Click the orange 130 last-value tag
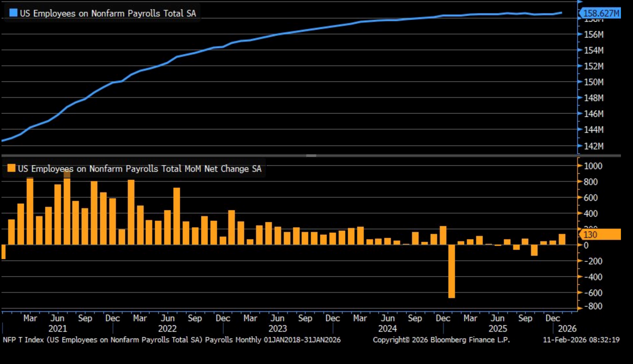The height and width of the screenshot is (364, 633). coord(600,234)
